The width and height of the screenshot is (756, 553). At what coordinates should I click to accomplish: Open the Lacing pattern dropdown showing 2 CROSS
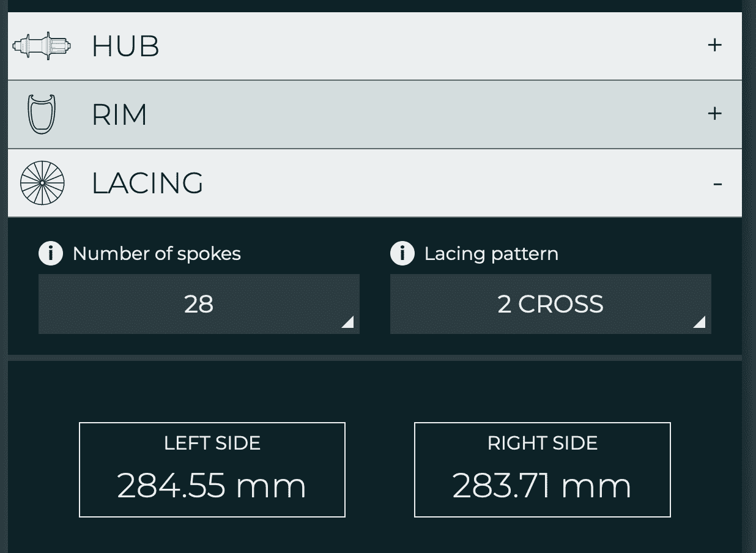550,304
